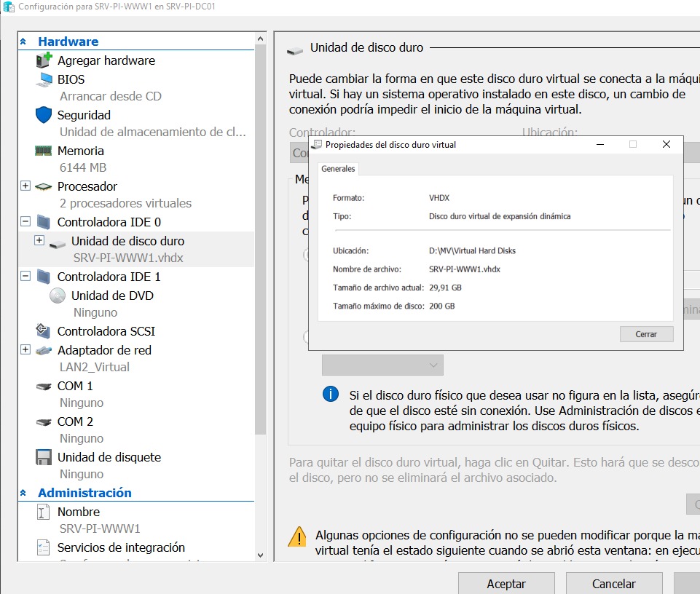Collapse the Controladora IDE 0 node
This screenshot has height=594, width=700.
25,222
